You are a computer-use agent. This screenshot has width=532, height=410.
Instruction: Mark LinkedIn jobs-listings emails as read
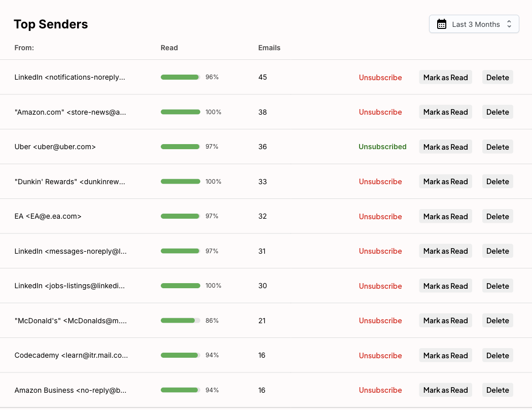tap(445, 286)
